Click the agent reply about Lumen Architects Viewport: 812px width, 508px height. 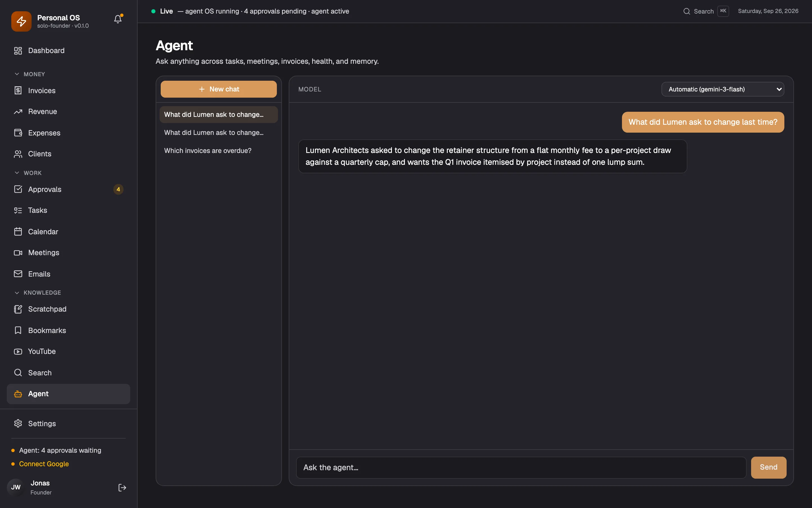coord(493,156)
